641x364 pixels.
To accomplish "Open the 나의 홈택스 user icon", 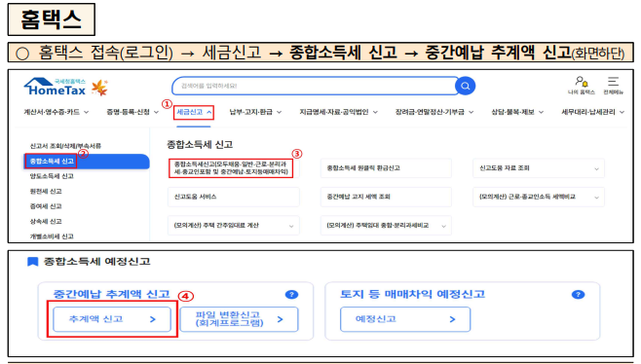I will point(581,86).
